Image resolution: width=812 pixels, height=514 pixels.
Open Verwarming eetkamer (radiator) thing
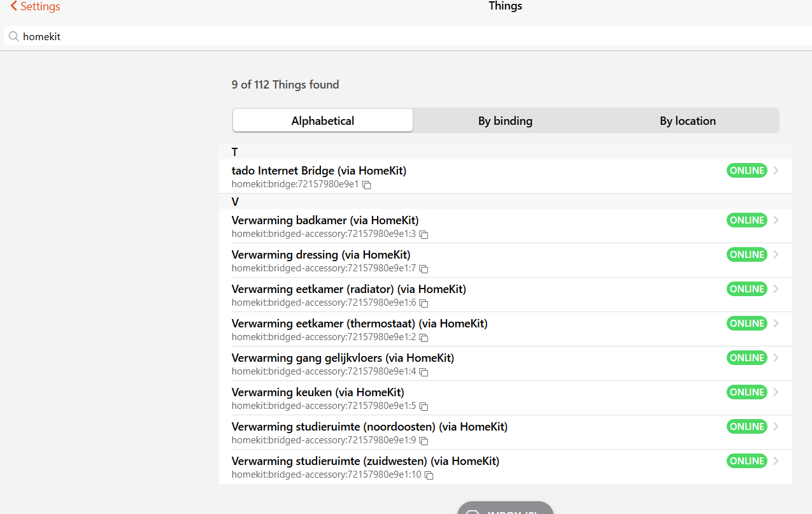pyautogui.click(x=506, y=295)
